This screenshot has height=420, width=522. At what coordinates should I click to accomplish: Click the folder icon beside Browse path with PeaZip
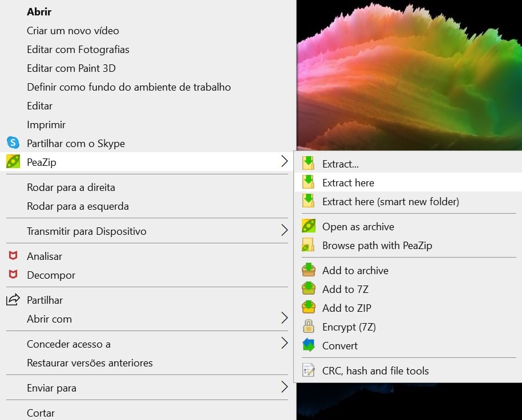pyautogui.click(x=308, y=244)
